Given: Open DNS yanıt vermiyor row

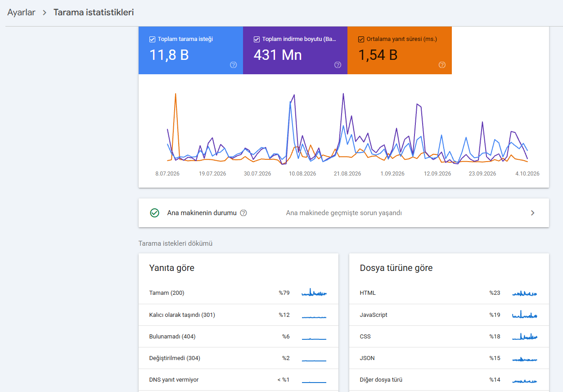Looking at the screenshot, I should tap(239, 380).
